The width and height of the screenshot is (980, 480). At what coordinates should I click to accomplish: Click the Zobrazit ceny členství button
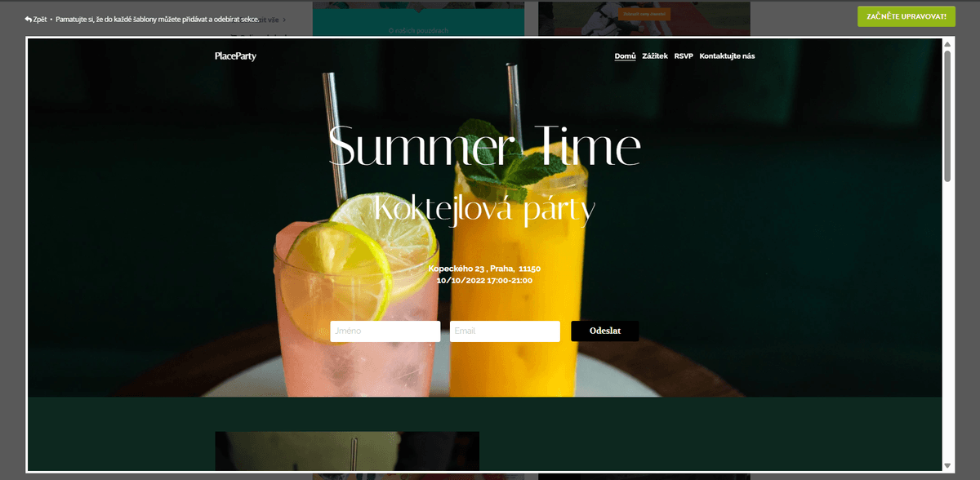(643, 13)
